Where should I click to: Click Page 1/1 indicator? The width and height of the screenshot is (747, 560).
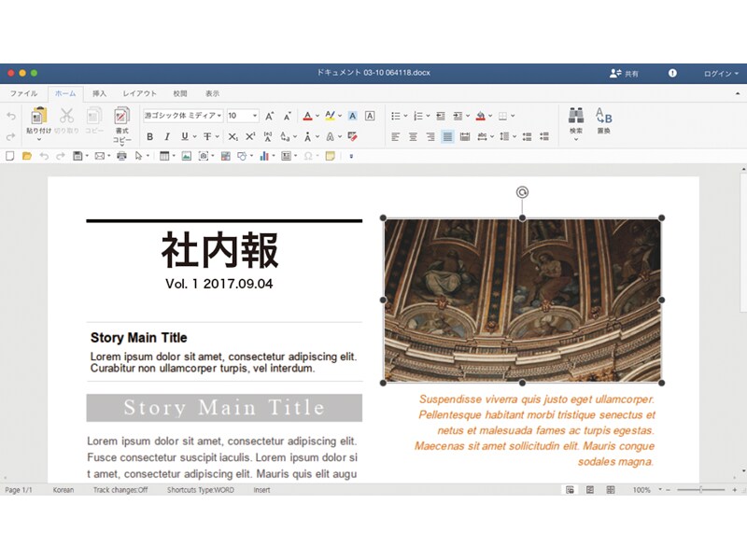(19, 490)
